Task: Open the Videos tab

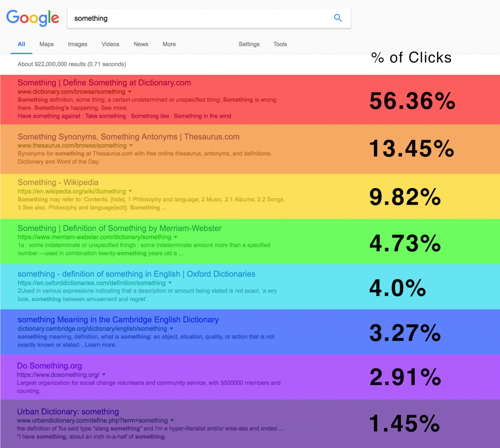Action: (110, 44)
